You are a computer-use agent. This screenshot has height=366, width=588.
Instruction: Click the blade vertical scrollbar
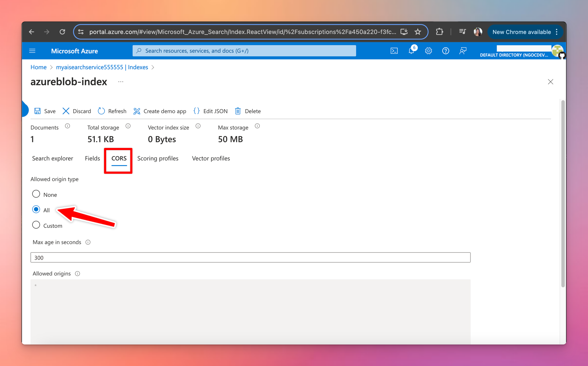pos(563,194)
